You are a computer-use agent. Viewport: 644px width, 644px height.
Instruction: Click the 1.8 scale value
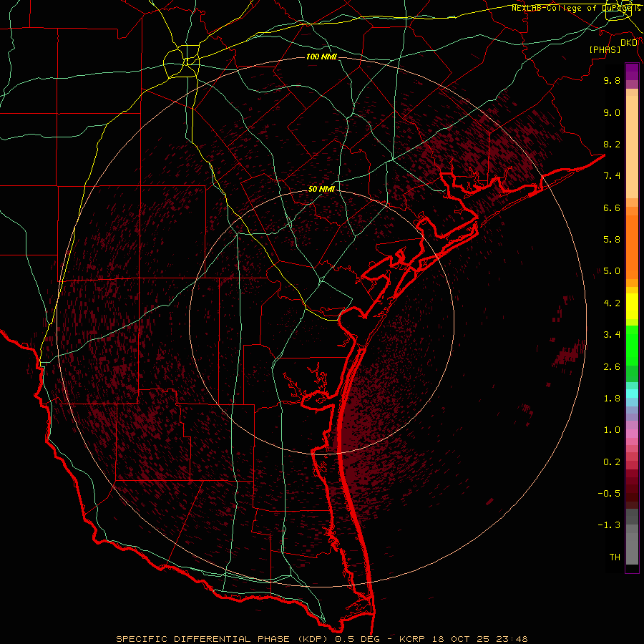point(612,399)
